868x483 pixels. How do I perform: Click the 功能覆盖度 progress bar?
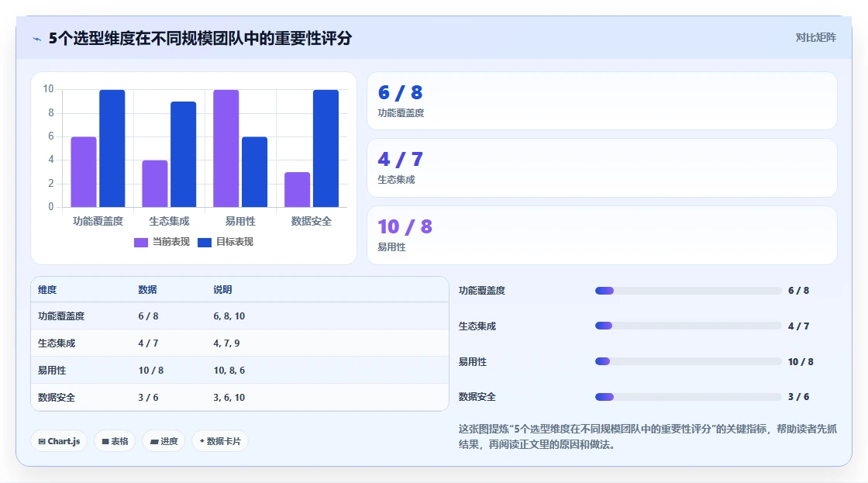[x=688, y=291]
